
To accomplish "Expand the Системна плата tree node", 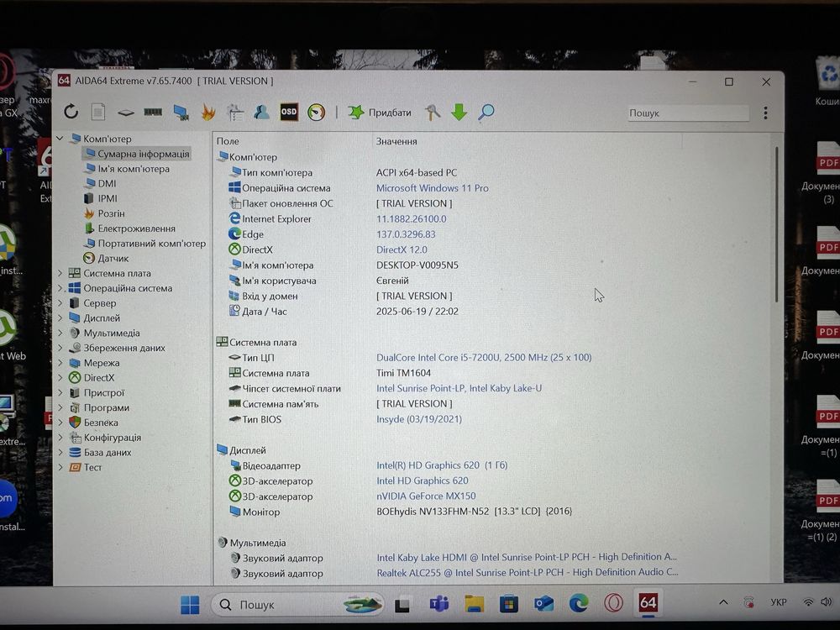I will click(x=60, y=273).
